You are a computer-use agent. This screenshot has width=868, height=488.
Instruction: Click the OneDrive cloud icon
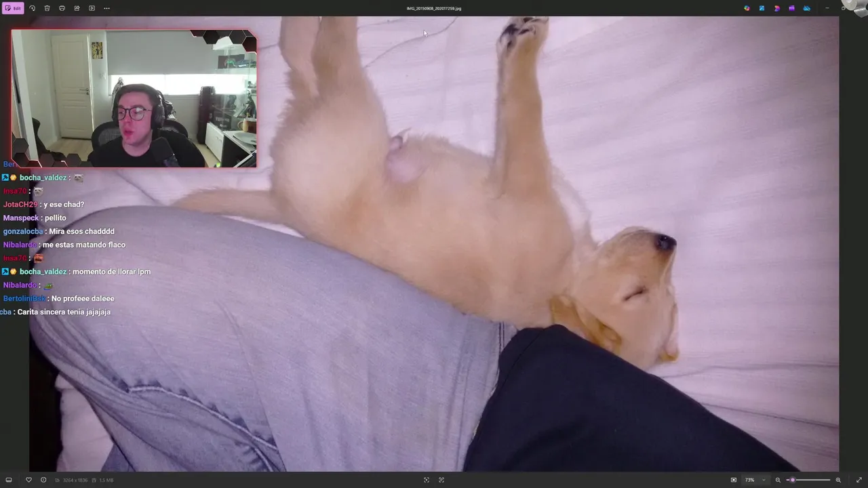(806, 8)
